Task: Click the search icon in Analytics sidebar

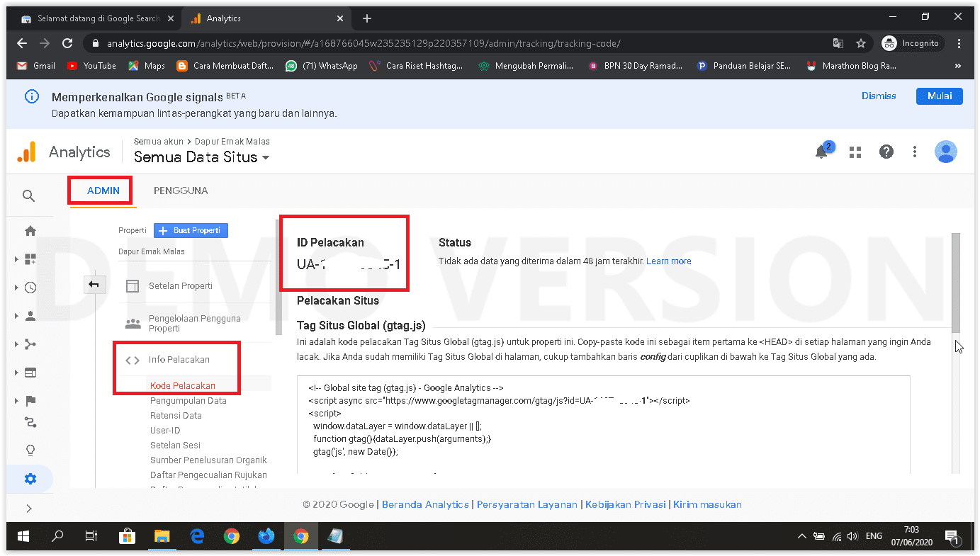Action: 28,195
